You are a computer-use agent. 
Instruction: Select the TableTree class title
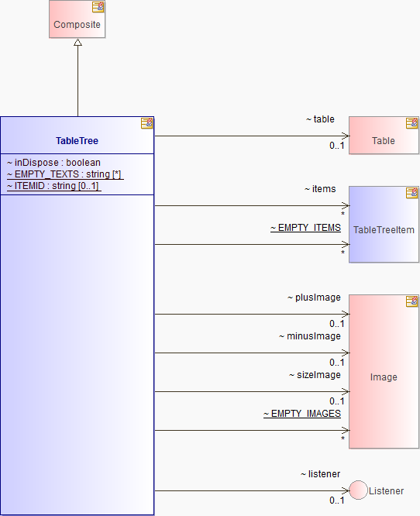[x=77, y=141]
